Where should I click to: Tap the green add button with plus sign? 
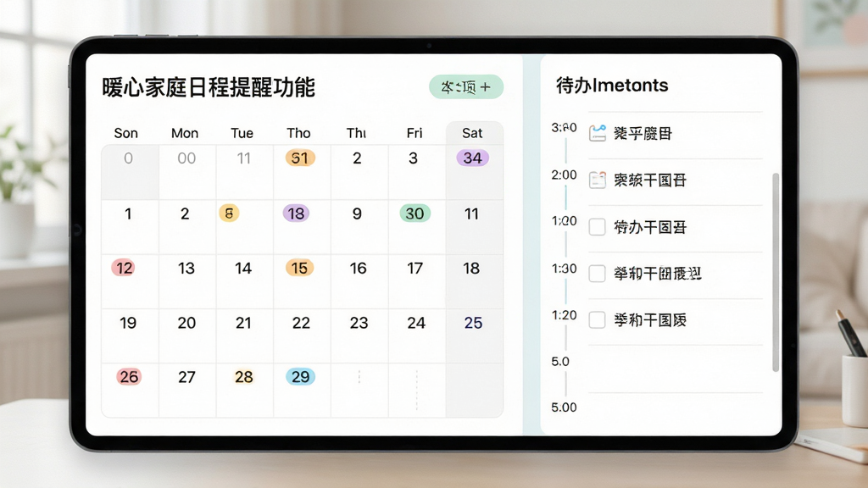tap(466, 87)
